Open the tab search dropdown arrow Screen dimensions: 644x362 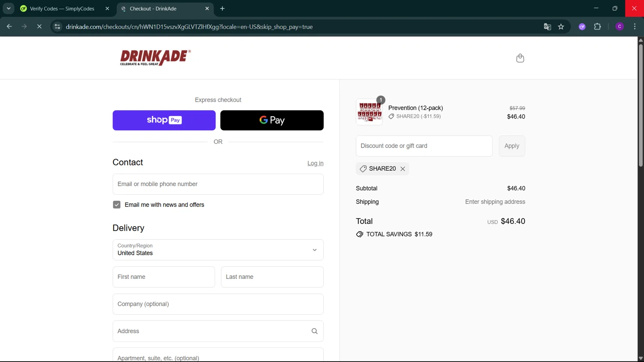tap(9, 9)
